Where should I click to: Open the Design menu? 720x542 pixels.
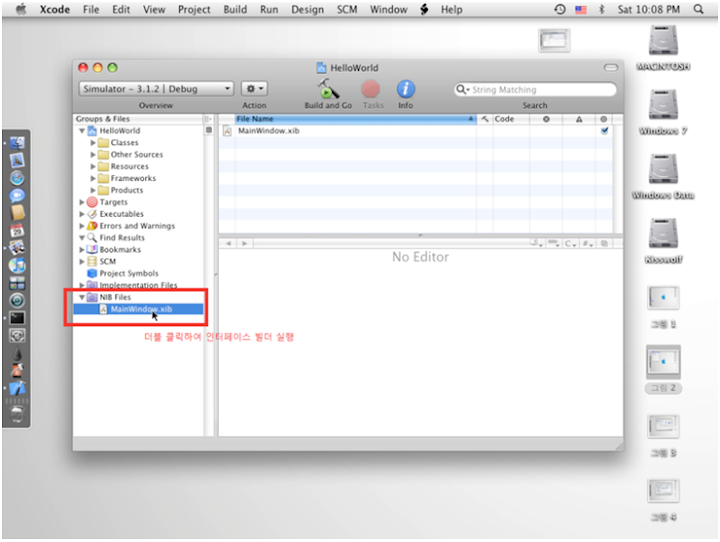(x=307, y=9)
